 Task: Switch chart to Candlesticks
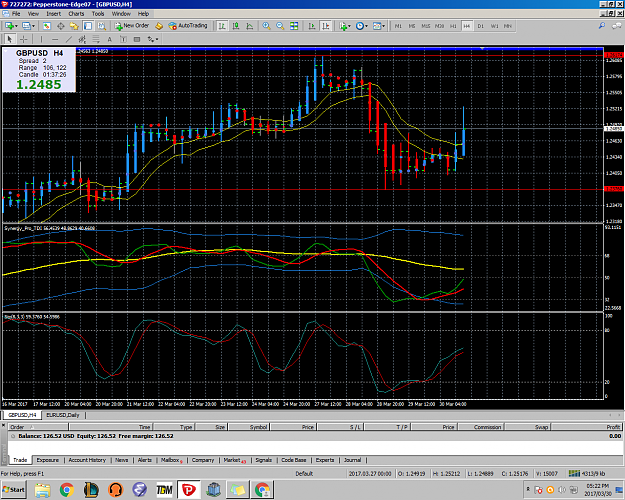tap(236, 26)
